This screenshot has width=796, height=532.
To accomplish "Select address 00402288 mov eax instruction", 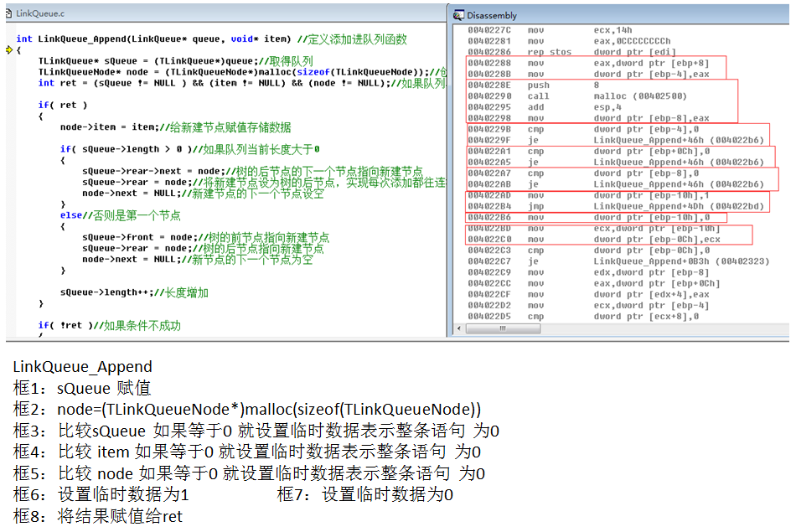I will 588,64.
